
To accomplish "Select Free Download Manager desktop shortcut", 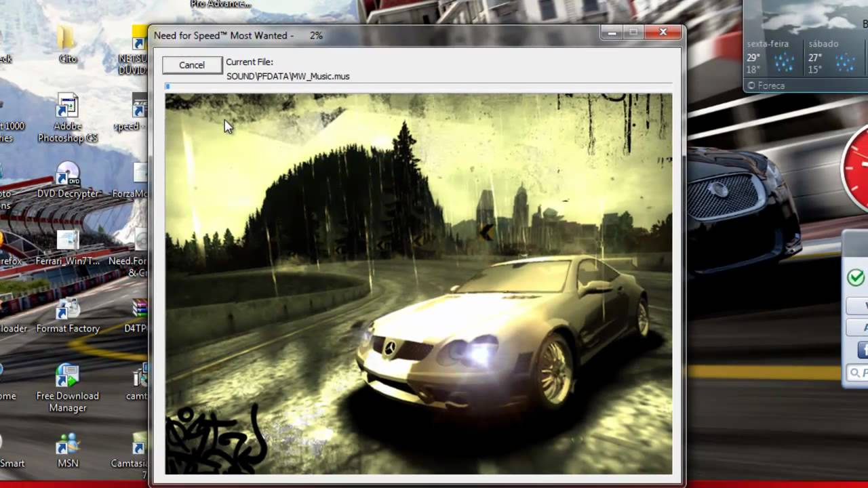I will [x=67, y=389].
